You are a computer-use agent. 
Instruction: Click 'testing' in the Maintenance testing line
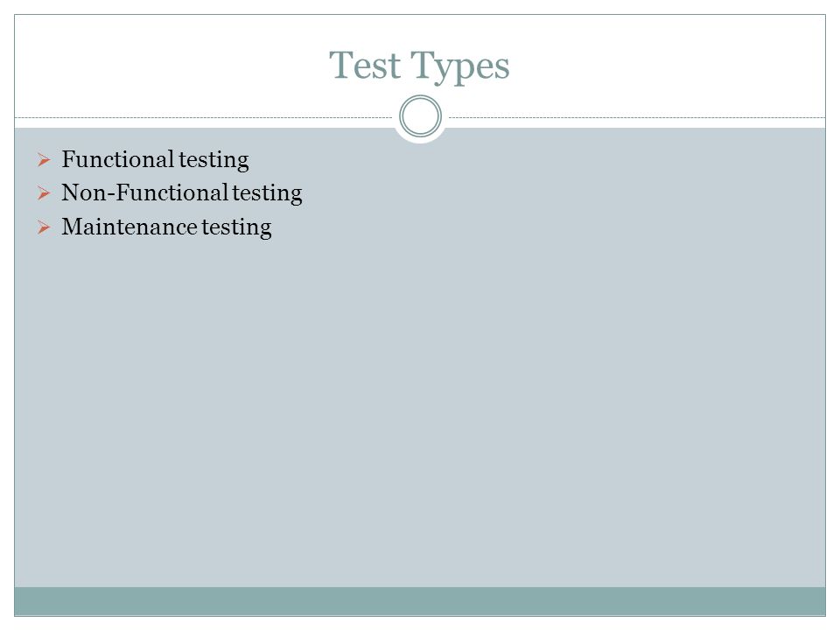[237, 227]
